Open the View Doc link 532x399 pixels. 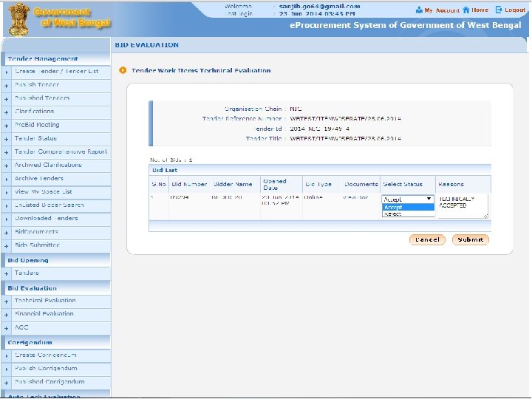(x=355, y=197)
